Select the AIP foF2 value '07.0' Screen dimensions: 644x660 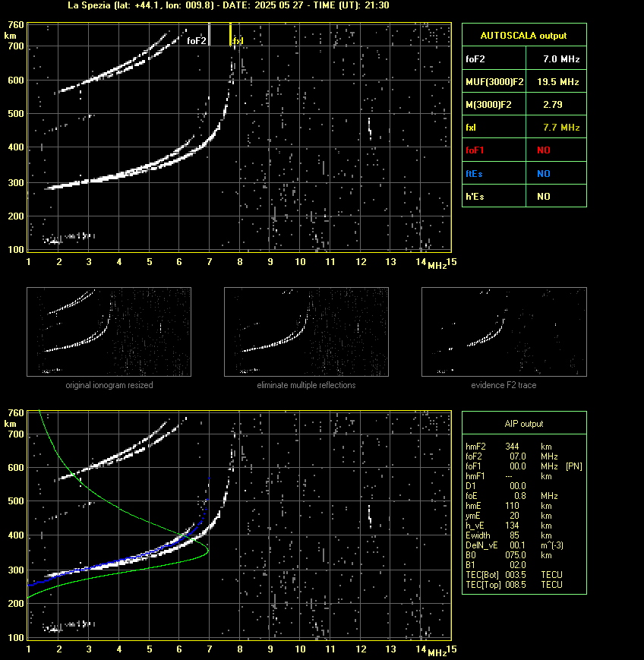[518, 456]
